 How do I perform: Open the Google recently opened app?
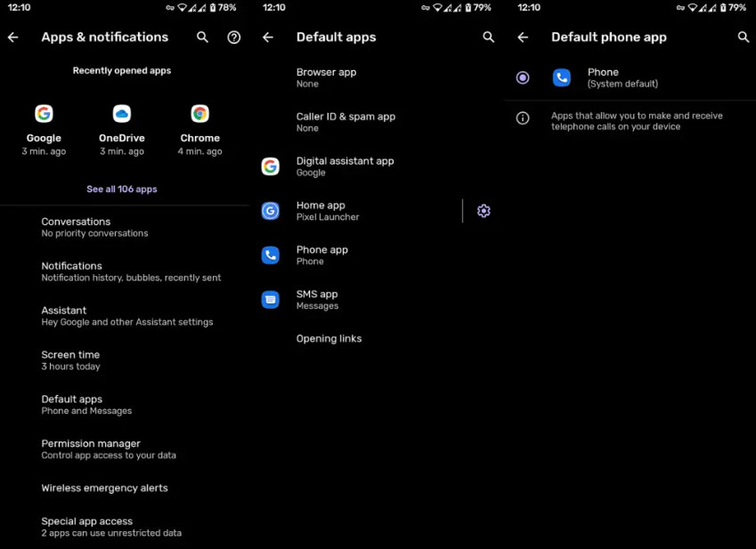pos(44,130)
